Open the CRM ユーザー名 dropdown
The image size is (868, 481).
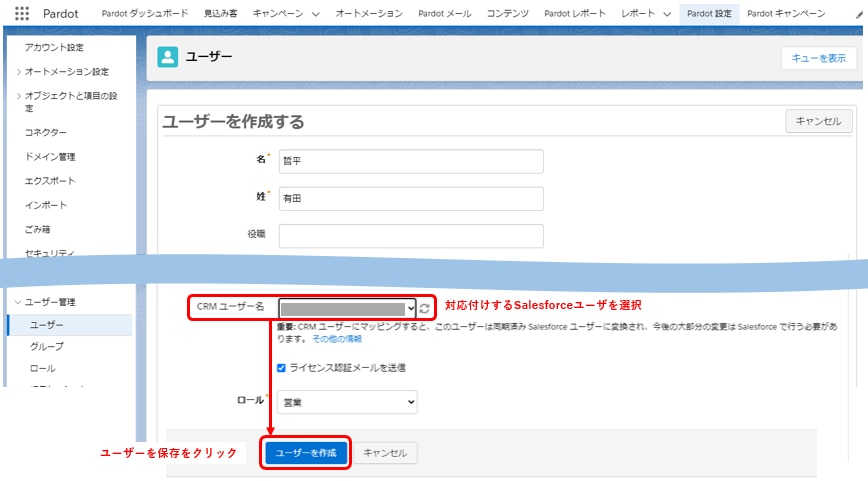[347, 308]
